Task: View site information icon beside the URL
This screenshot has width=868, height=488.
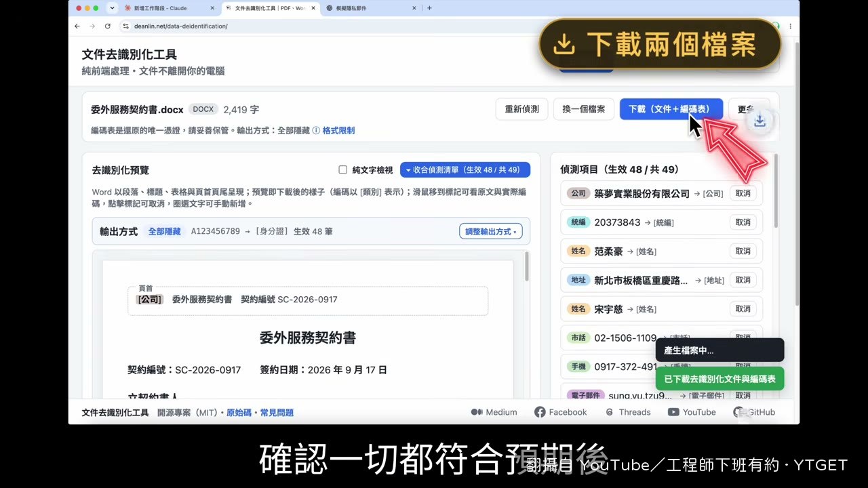Action: 125,26
